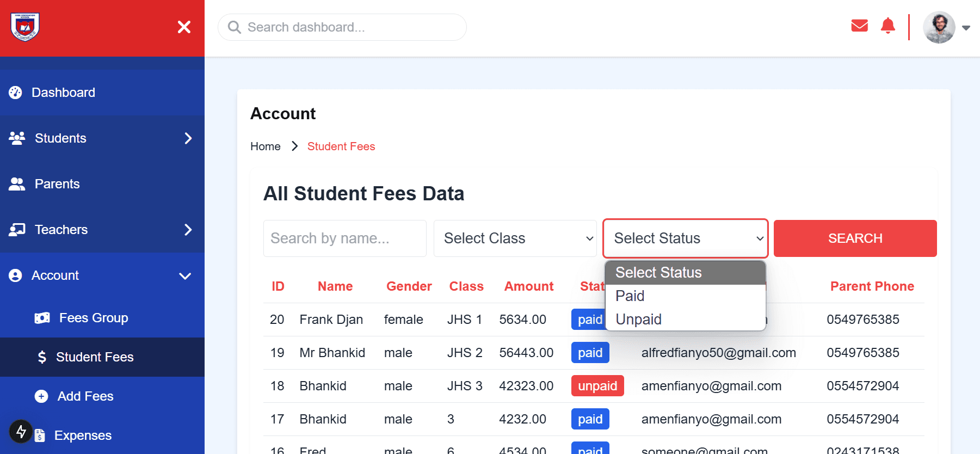Open the Select Class dropdown

[x=515, y=238]
